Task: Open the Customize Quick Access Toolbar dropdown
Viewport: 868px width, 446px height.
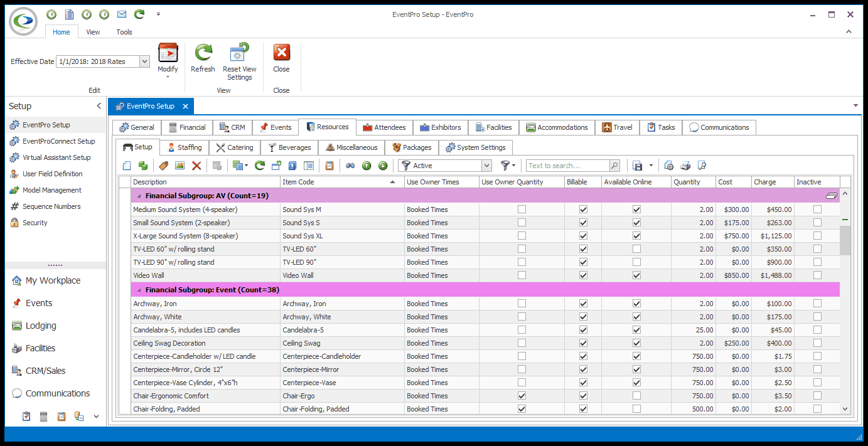Action: coord(158,14)
